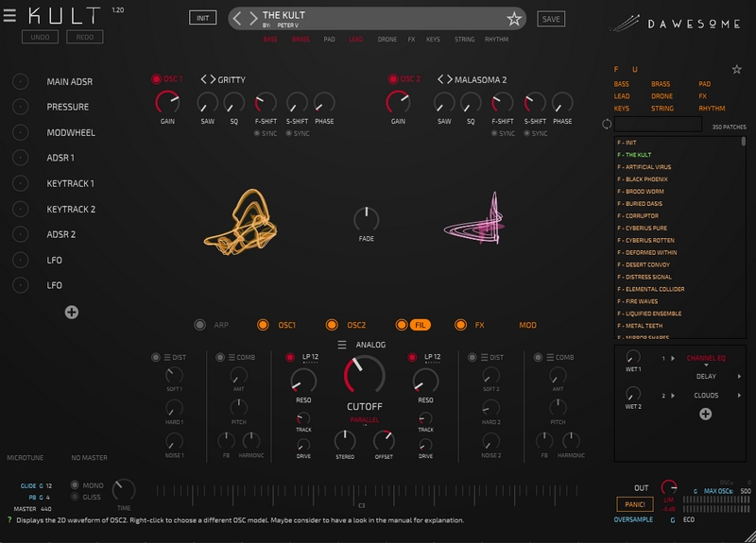
Task: Add a new effect slot in FX panel
Action: click(705, 414)
